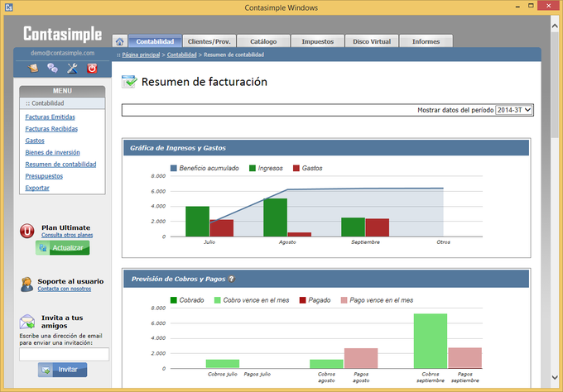Click the scrollbar down arrow
Viewport: 563px width, 392px height.
(555, 377)
